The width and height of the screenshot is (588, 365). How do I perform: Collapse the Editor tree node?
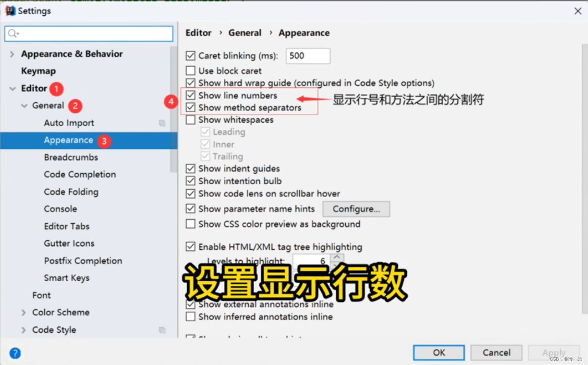[12, 88]
